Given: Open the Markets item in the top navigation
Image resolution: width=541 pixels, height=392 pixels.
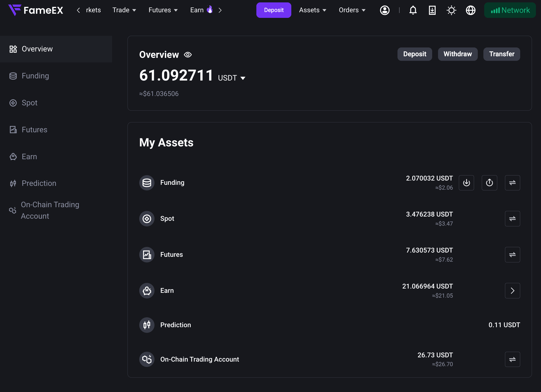Looking at the screenshot, I should 93,10.
